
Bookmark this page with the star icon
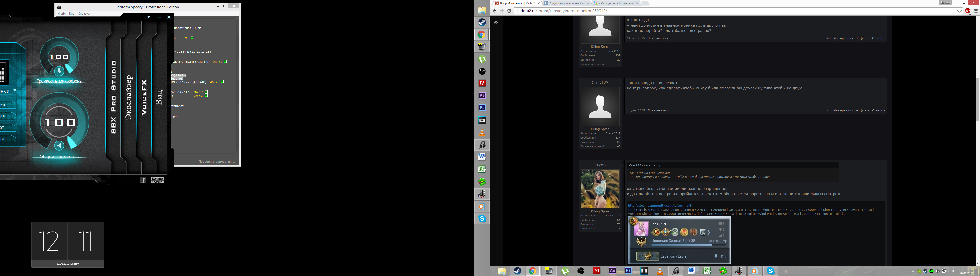(960, 11)
